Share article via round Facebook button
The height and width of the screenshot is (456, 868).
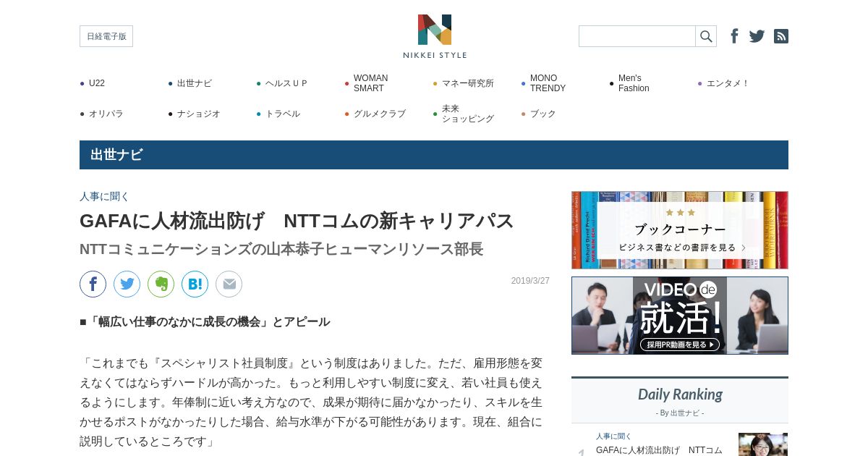coord(93,284)
